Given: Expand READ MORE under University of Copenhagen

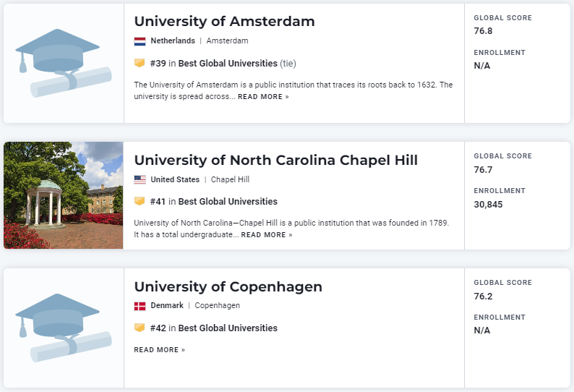Looking at the screenshot, I should pos(159,350).
